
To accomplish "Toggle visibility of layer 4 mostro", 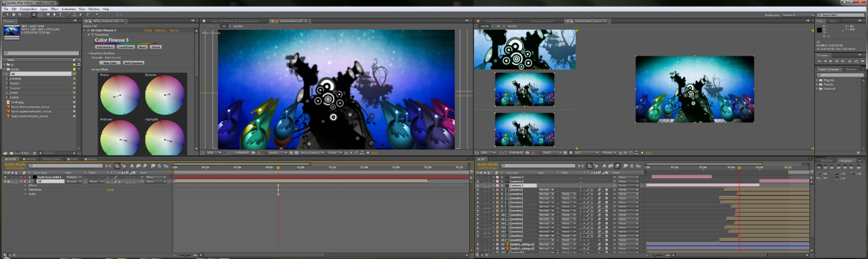I will click(x=477, y=189).
